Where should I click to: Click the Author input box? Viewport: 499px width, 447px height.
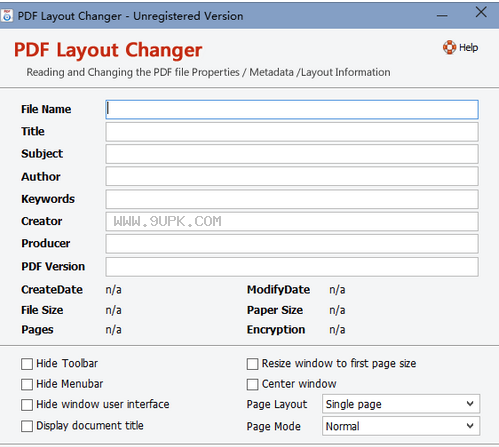(x=292, y=176)
